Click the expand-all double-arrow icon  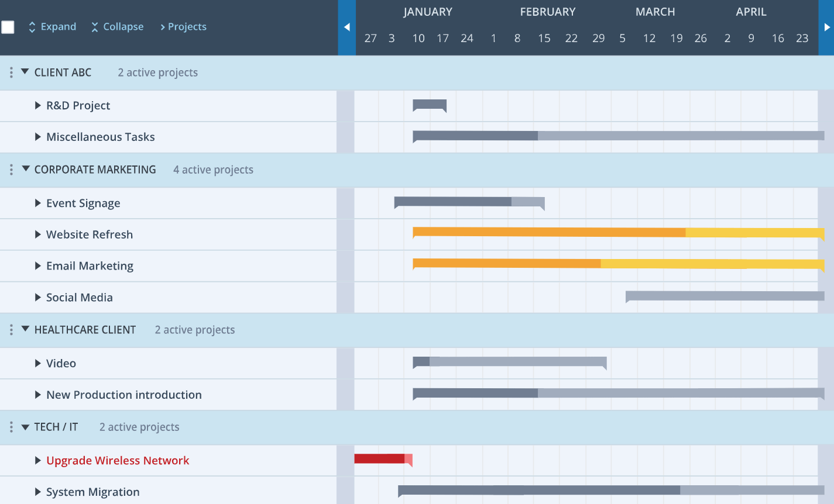click(x=32, y=26)
